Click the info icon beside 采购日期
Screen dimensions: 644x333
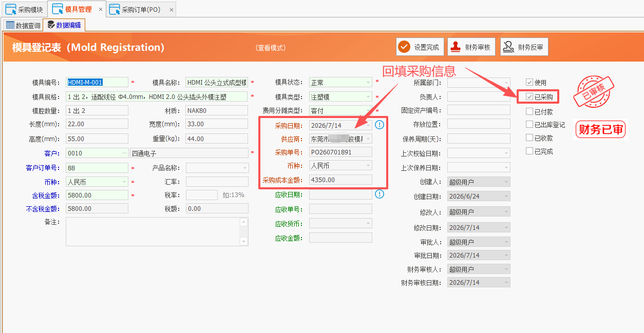pos(380,125)
